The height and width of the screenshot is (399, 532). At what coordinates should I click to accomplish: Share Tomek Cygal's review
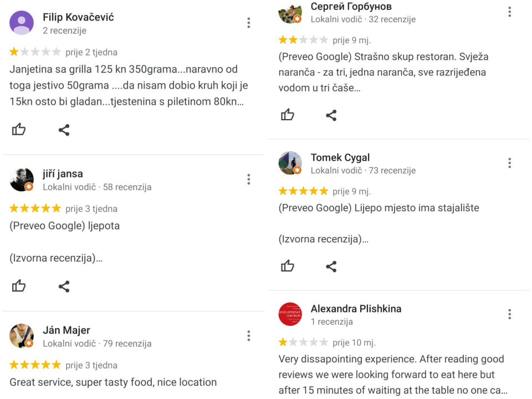point(331,266)
